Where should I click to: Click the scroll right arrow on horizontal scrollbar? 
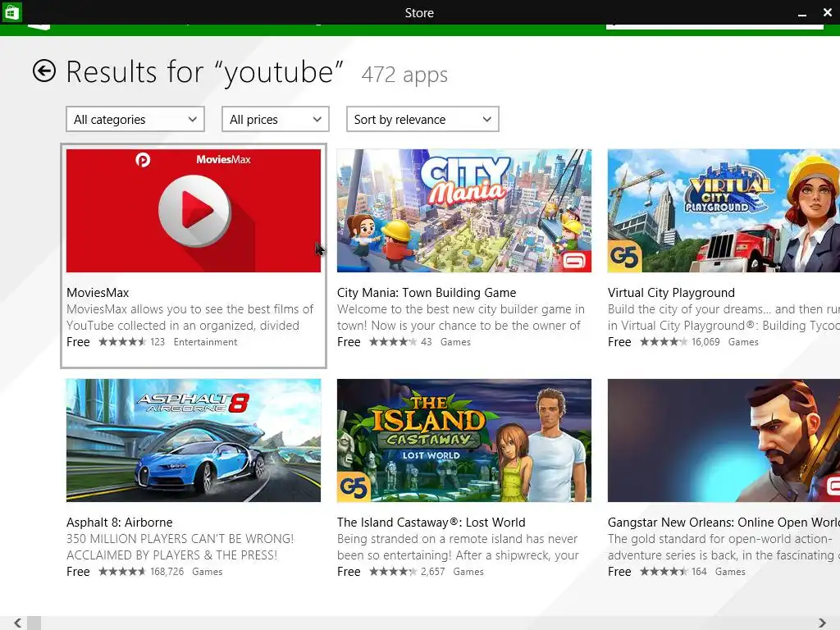822,623
